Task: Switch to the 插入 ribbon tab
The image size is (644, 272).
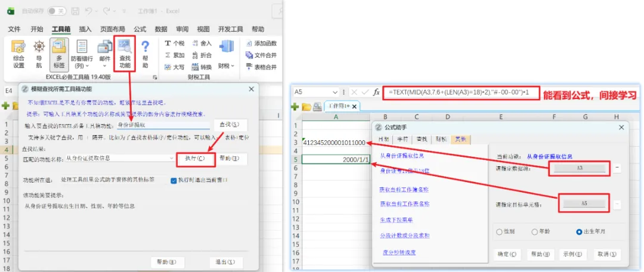Action: tap(85, 29)
